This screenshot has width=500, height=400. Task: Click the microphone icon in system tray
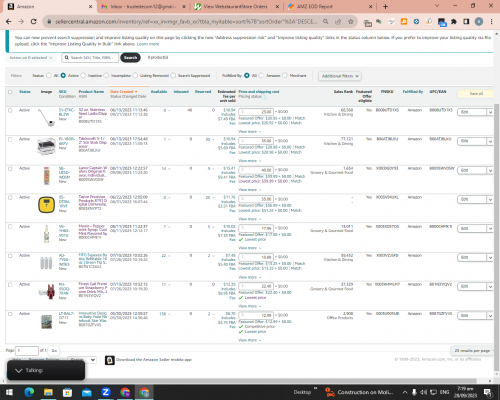click(414, 392)
